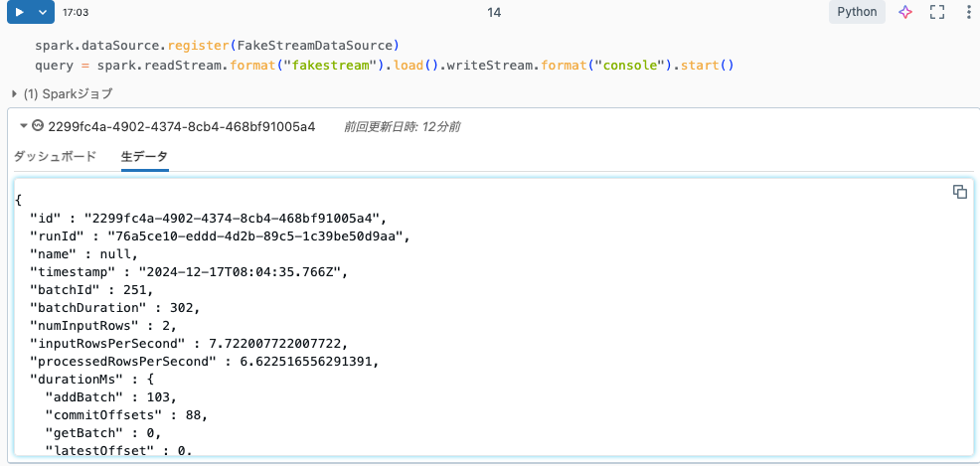Click the "timestamp" JSON line
Screen dimensions: 980x466
point(188,272)
